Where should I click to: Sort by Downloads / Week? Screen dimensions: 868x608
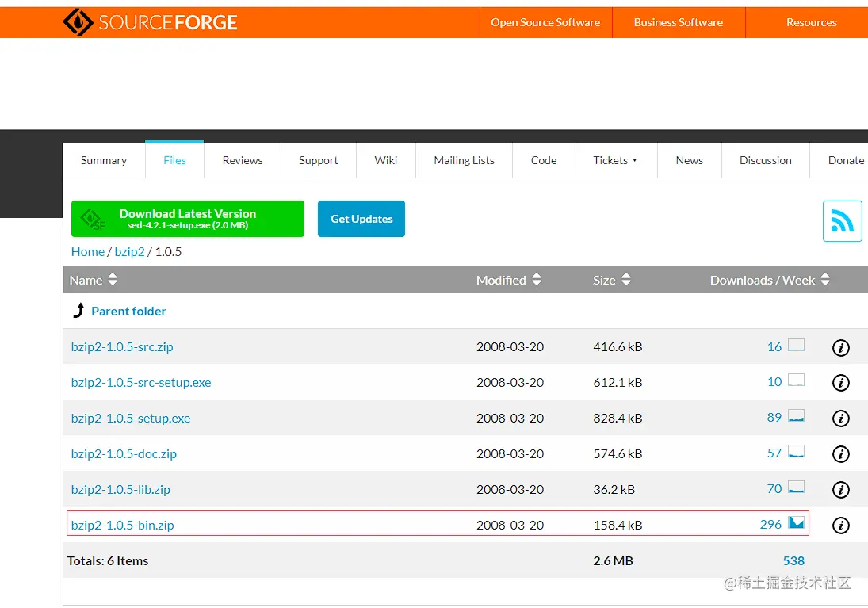click(770, 280)
